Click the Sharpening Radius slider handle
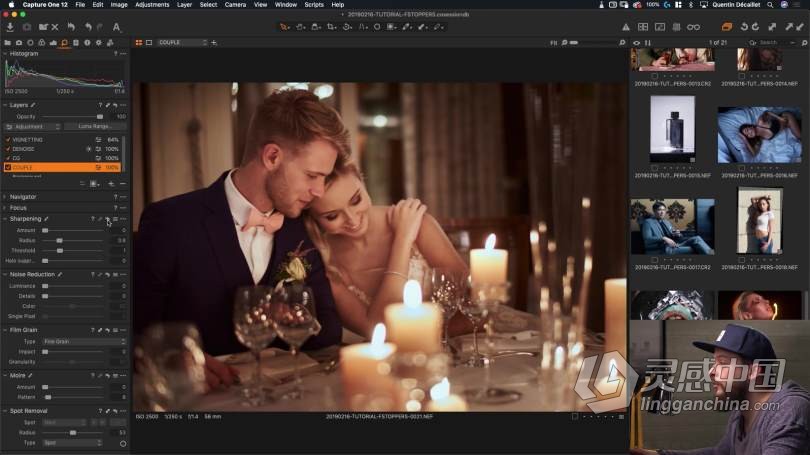The width and height of the screenshot is (810, 455). click(x=59, y=240)
